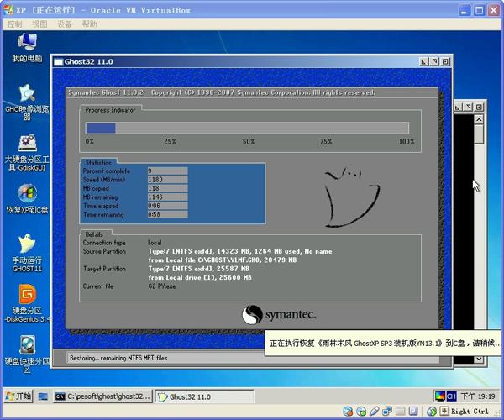The width and height of the screenshot is (504, 420).
Task: Open the 硬盘快速分四区 desktop icon
Action: click(27, 354)
